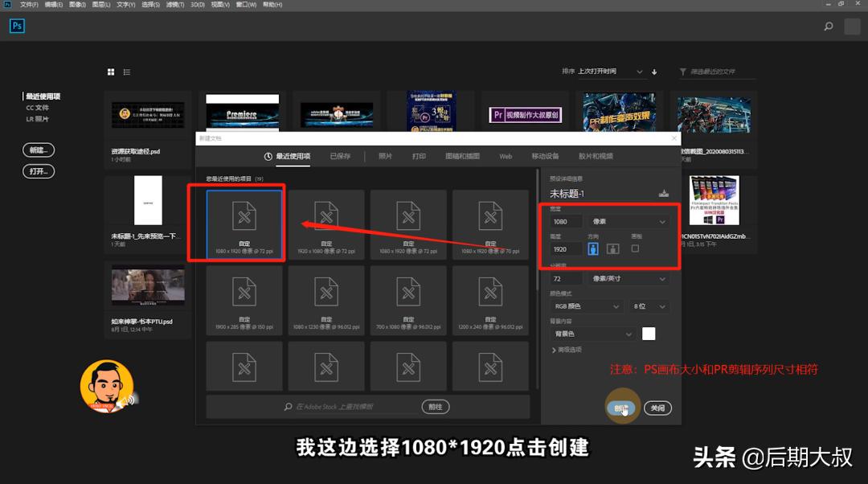Screen dimensions: 868x484
Task: Select the highlighted 1080x1920 custom preset thumbnail
Action: [x=236, y=224]
